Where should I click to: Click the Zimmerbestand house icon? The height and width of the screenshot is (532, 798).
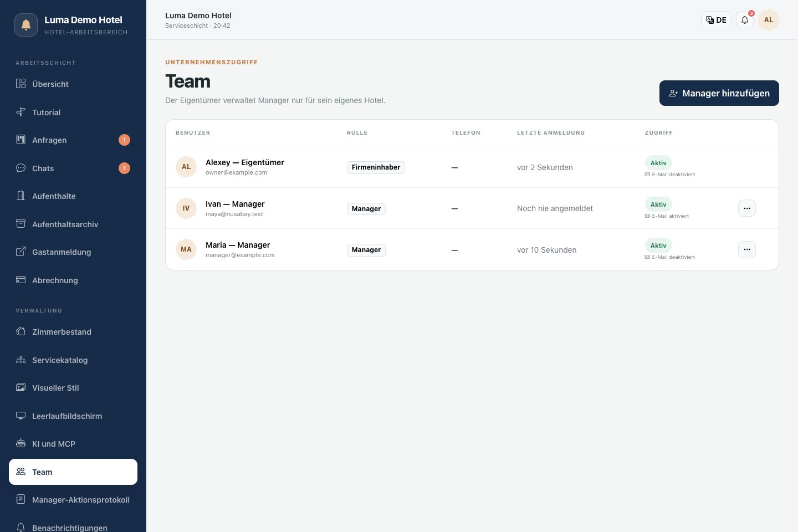[21, 331]
